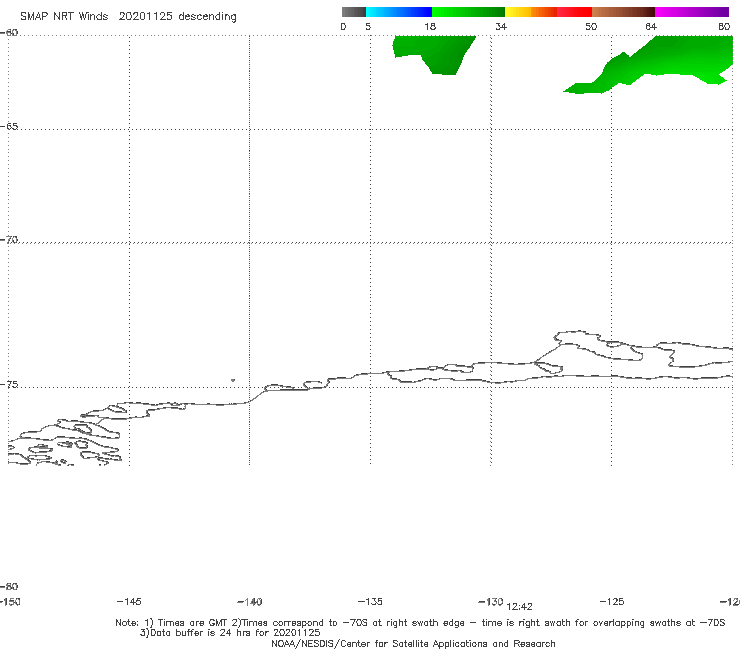This screenshot has height=650, width=740.
Task: Click the yellow-to-red 34-50 color bar segment
Action: (548, 12)
